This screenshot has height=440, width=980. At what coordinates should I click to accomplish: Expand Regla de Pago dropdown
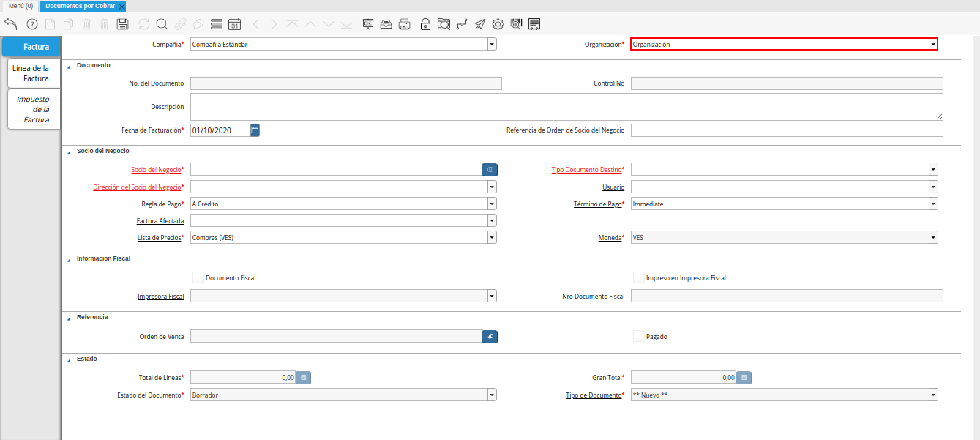(492, 204)
